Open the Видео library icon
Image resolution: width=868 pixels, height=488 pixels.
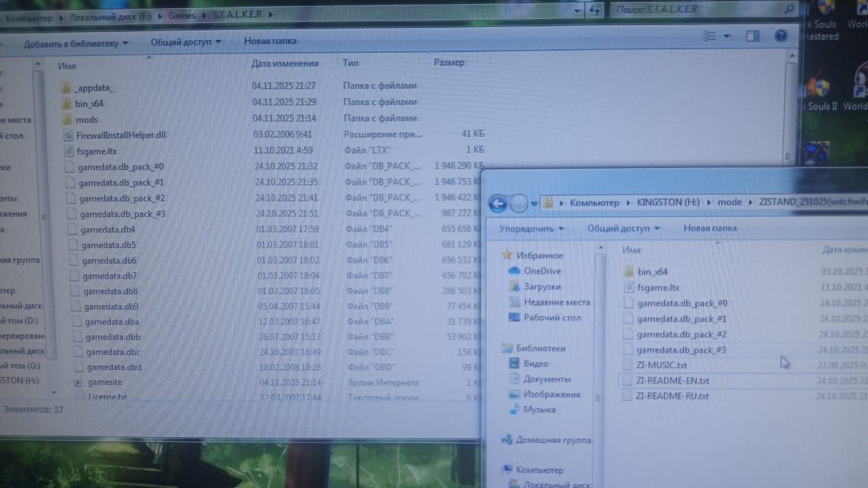point(515,363)
